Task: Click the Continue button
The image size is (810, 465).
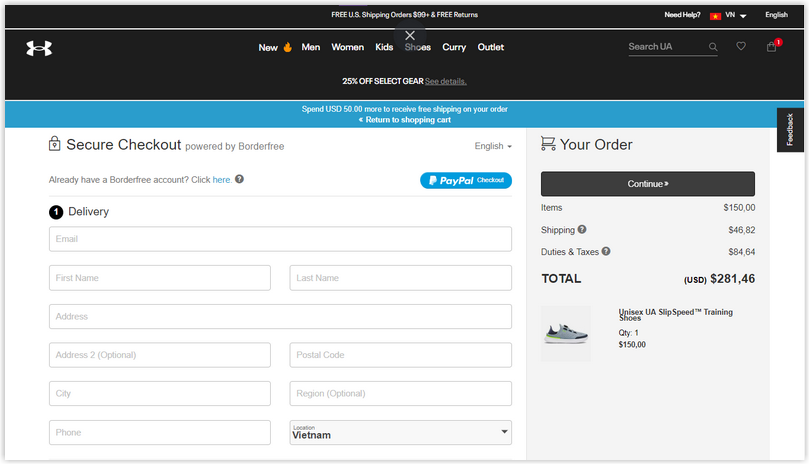Action: click(x=648, y=184)
